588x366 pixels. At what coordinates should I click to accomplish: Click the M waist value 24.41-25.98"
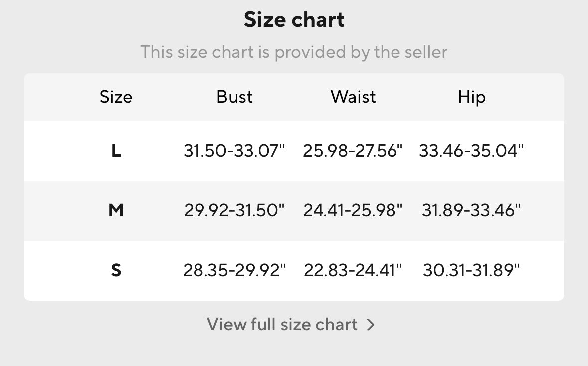(353, 210)
